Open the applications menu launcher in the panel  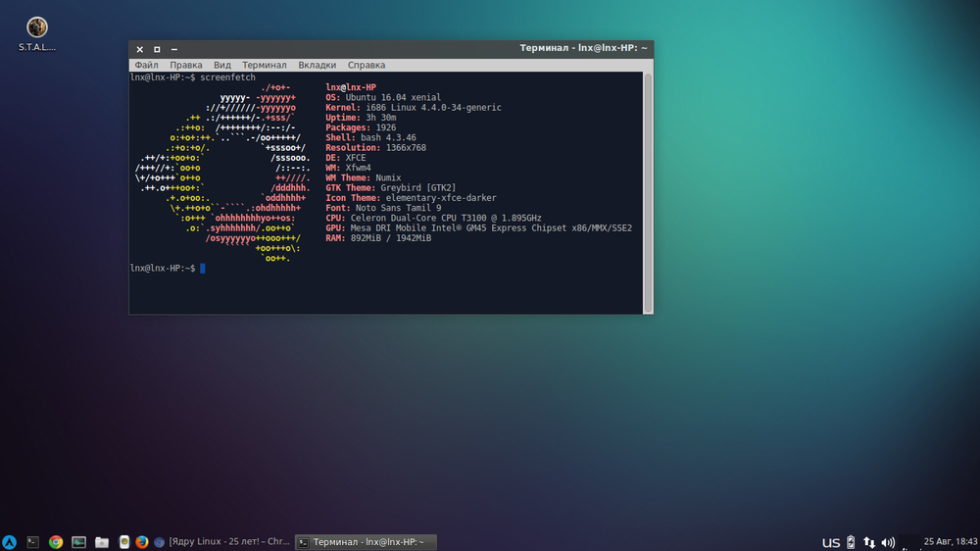(x=10, y=542)
